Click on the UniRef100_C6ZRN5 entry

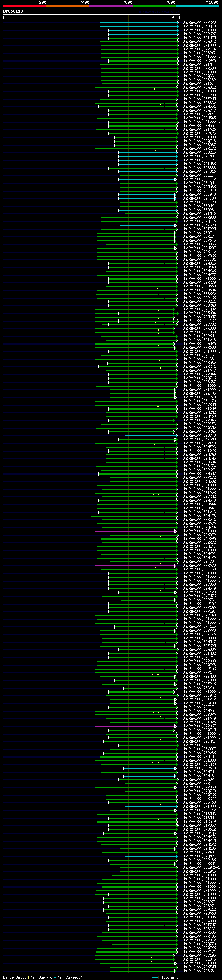pyautogui.click(x=199, y=99)
